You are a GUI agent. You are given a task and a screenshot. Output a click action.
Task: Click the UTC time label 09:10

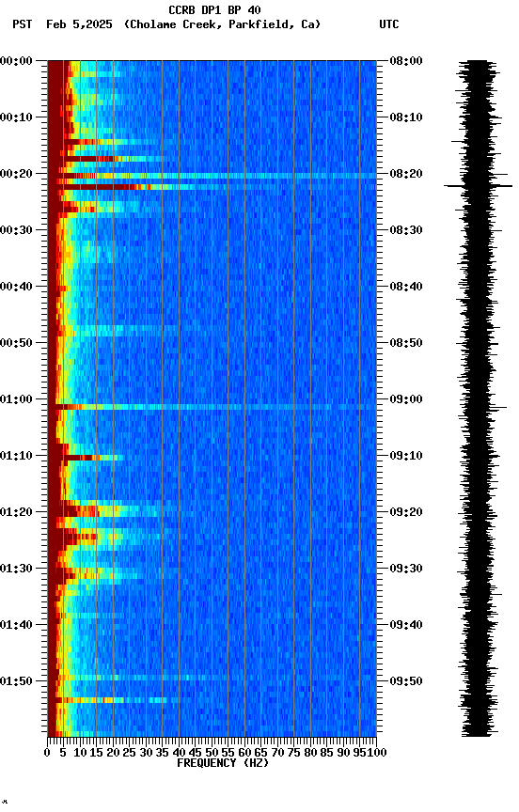click(x=406, y=456)
